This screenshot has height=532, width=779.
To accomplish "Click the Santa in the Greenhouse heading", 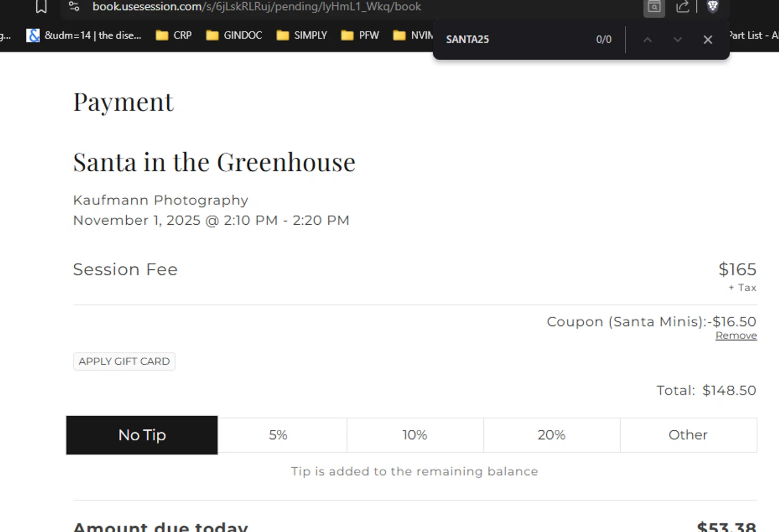I will pos(214,162).
